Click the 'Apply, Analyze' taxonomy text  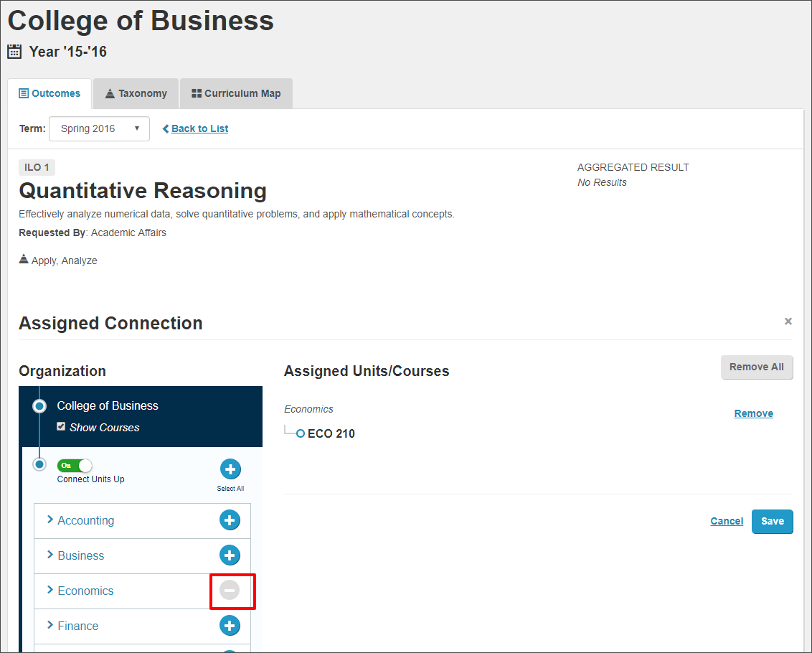(x=65, y=260)
